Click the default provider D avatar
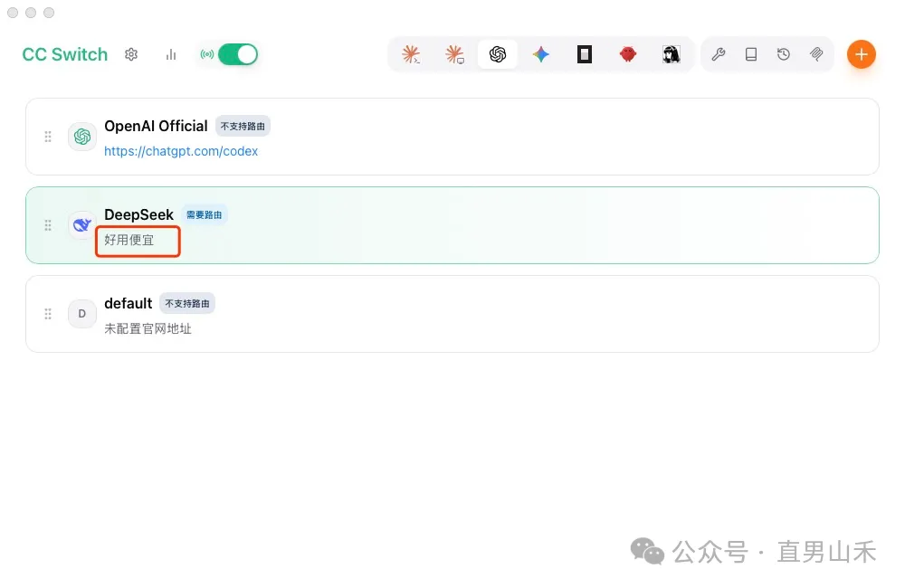The height and width of the screenshot is (588, 905). [82, 314]
